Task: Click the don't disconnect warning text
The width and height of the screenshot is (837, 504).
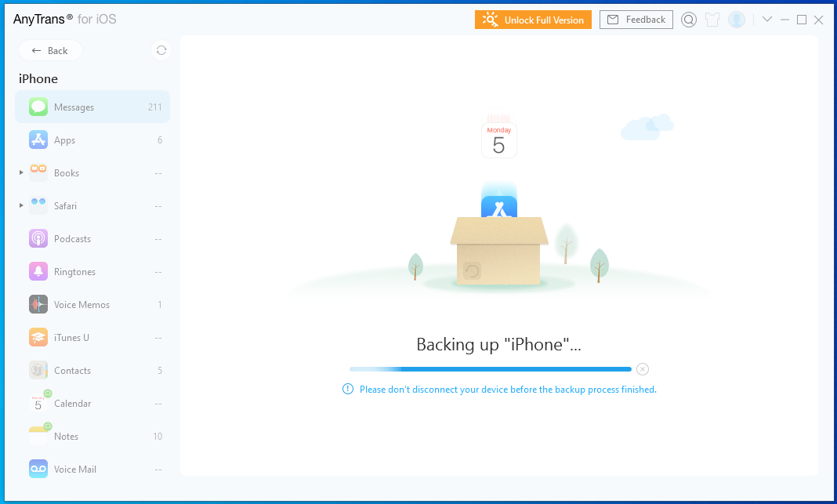Action: click(508, 390)
